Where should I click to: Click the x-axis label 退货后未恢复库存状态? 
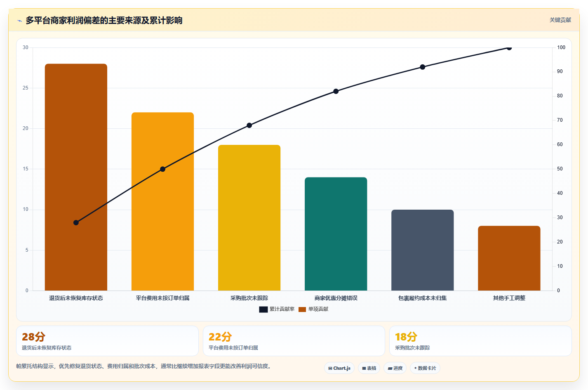coord(76,298)
